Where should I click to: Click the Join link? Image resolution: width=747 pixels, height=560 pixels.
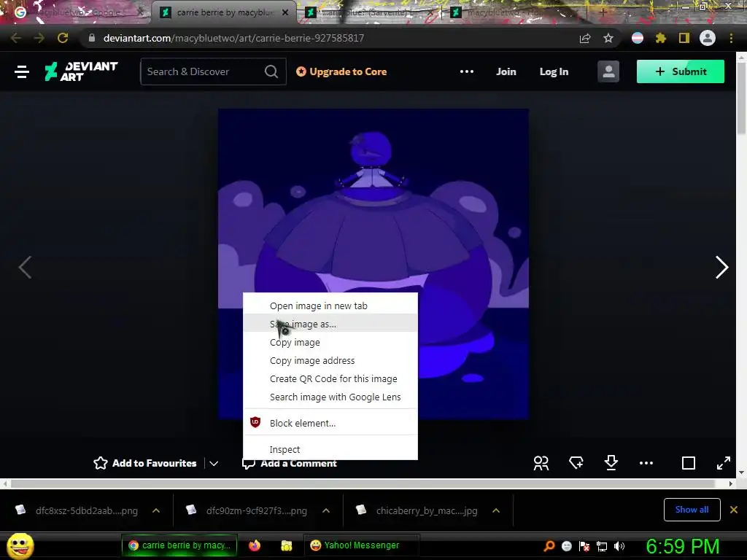point(506,71)
